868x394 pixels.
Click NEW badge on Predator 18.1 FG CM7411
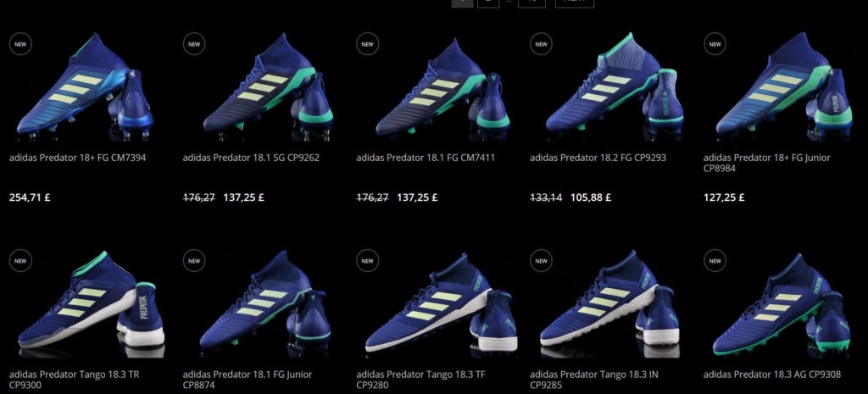coord(368,44)
